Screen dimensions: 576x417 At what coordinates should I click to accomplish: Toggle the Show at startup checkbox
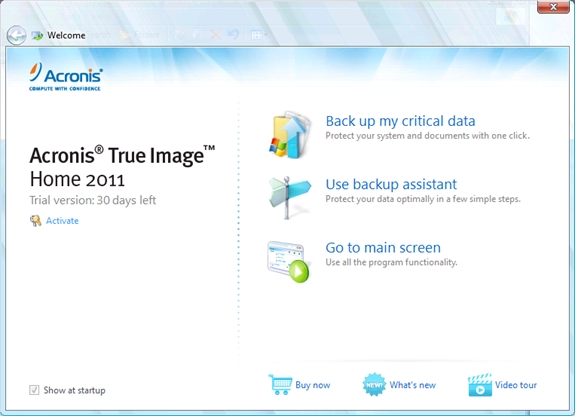pyautogui.click(x=34, y=390)
